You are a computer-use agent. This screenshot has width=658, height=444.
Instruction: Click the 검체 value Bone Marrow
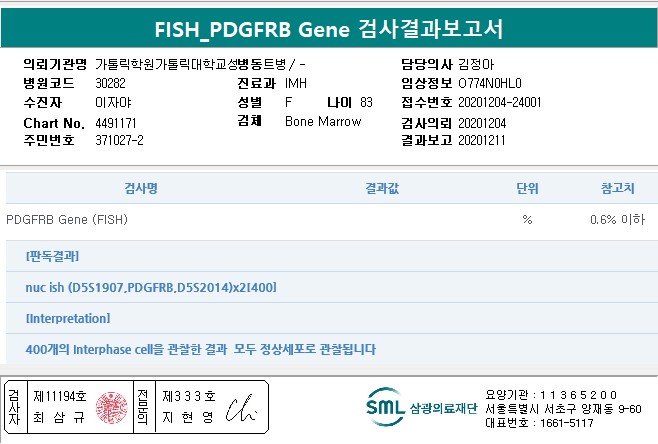coord(323,121)
